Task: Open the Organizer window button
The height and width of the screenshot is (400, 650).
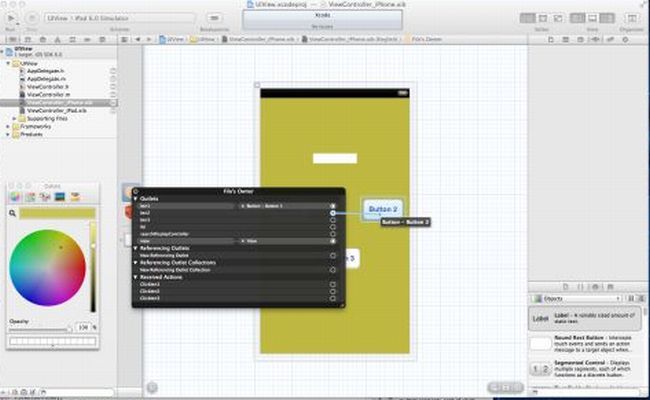Action: (632, 18)
